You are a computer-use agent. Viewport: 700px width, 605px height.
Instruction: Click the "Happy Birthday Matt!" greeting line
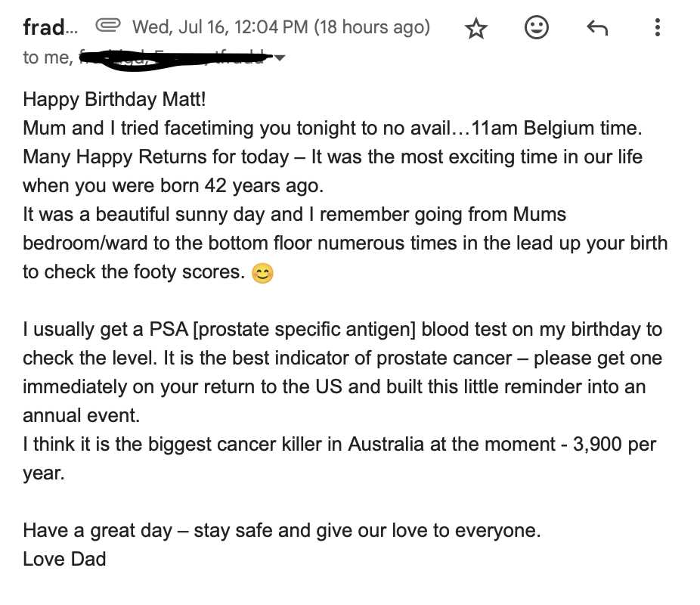point(114,99)
